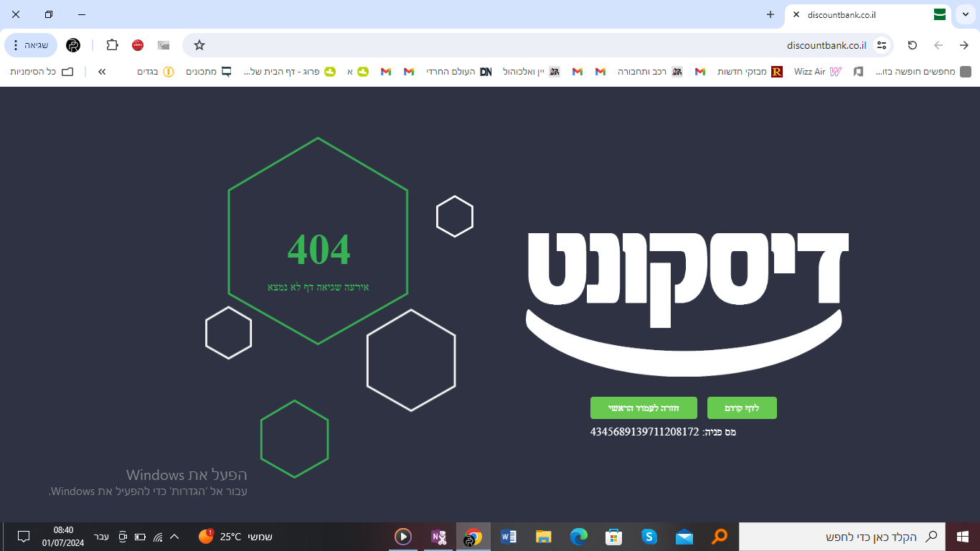Open the מחפשים חופשה bookmark
Screen dimensions: 980x551
[923, 72]
